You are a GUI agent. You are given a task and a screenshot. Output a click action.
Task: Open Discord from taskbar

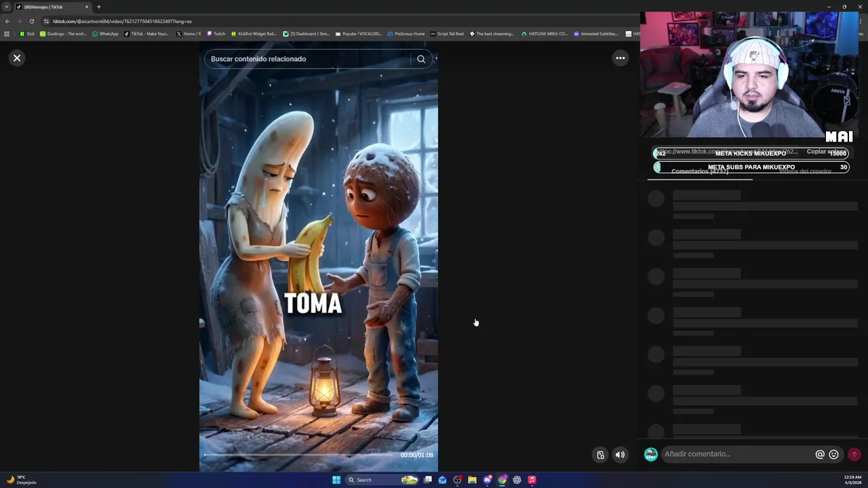pyautogui.click(x=487, y=480)
